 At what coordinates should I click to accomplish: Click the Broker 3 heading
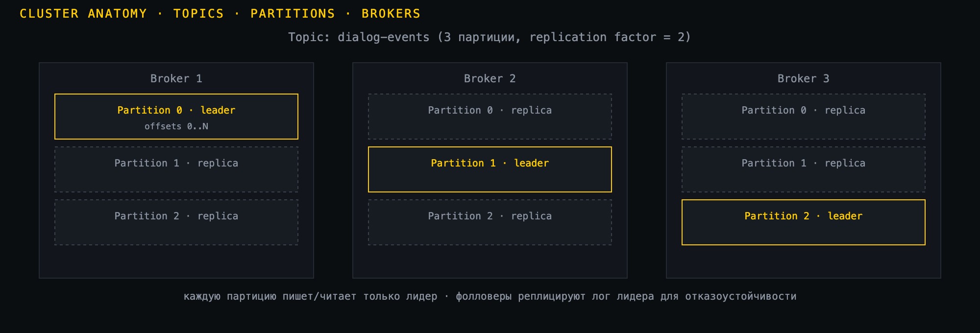click(x=804, y=78)
